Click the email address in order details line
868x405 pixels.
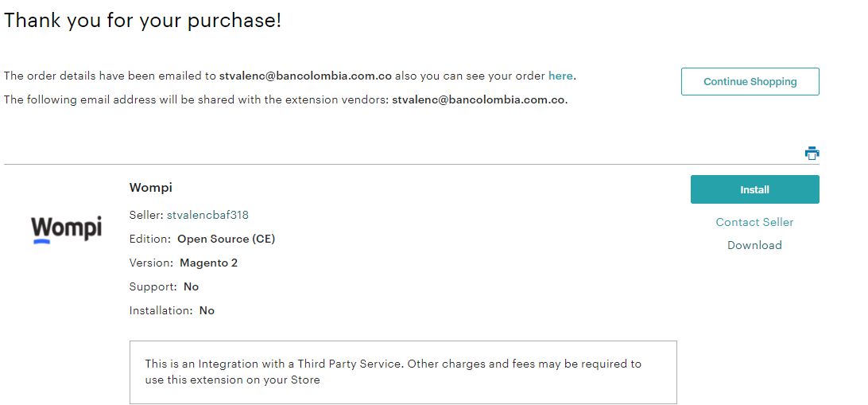[305, 76]
